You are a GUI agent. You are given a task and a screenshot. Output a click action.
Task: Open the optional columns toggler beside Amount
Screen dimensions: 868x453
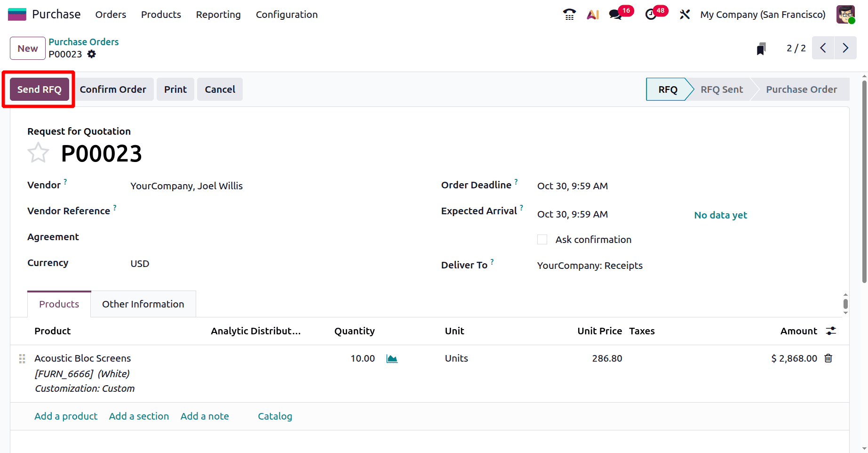(831, 331)
